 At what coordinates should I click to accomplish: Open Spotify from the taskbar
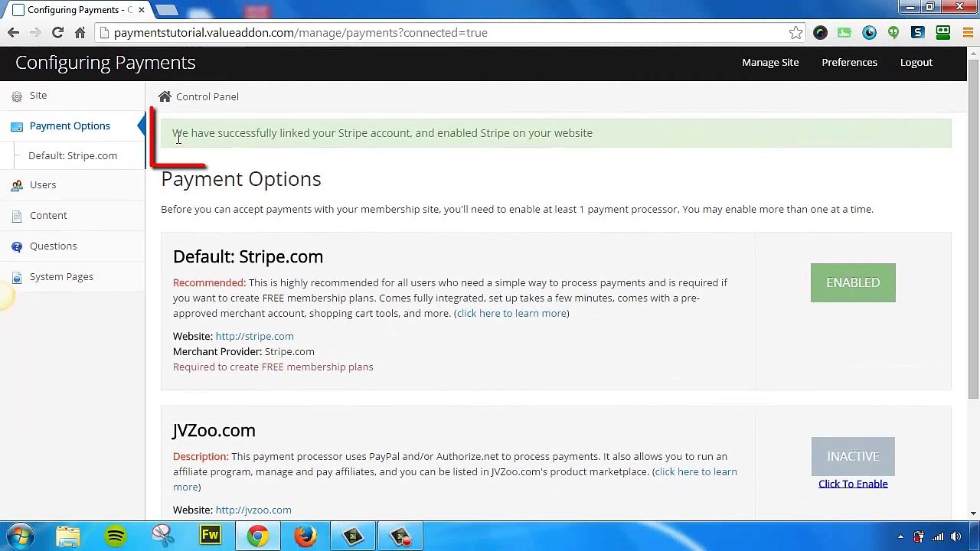pos(116,536)
